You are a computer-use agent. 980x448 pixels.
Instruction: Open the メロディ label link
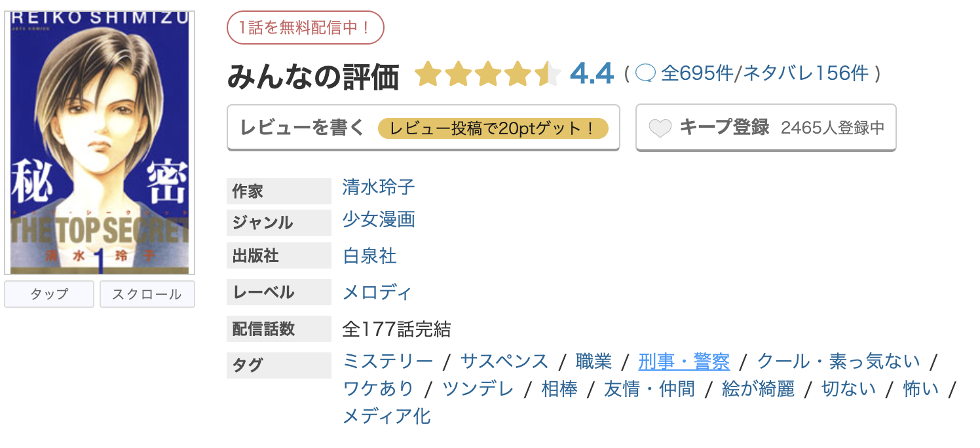pyautogui.click(x=377, y=292)
